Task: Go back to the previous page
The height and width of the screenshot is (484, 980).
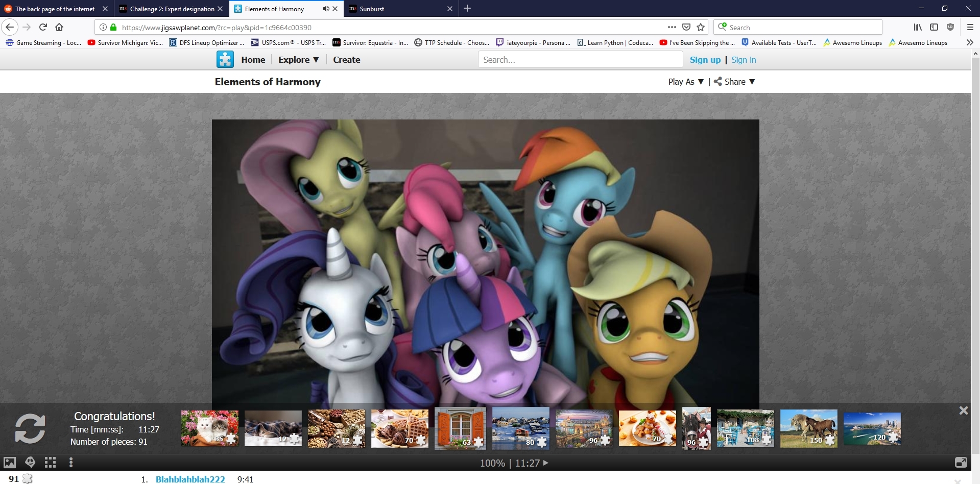Action: (x=10, y=27)
